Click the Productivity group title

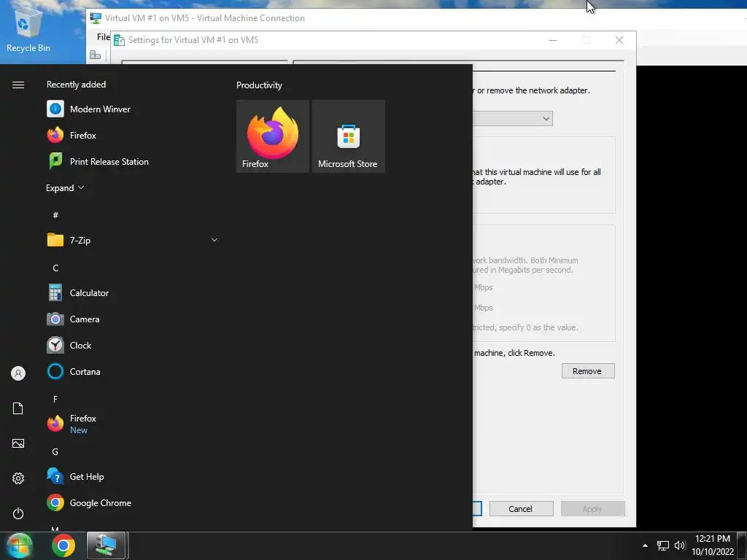[x=259, y=85]
